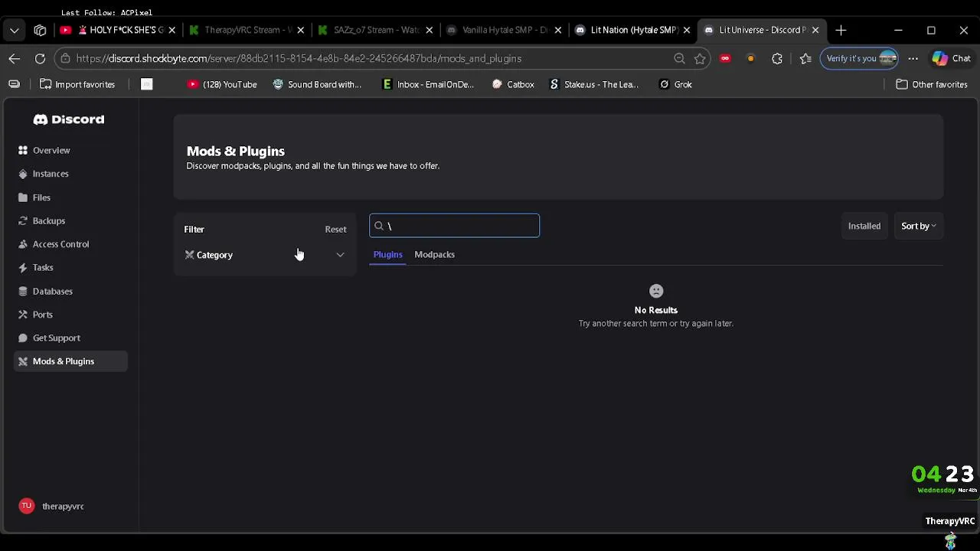Click the Backups icon in sidebar

(x=23, y=221)
